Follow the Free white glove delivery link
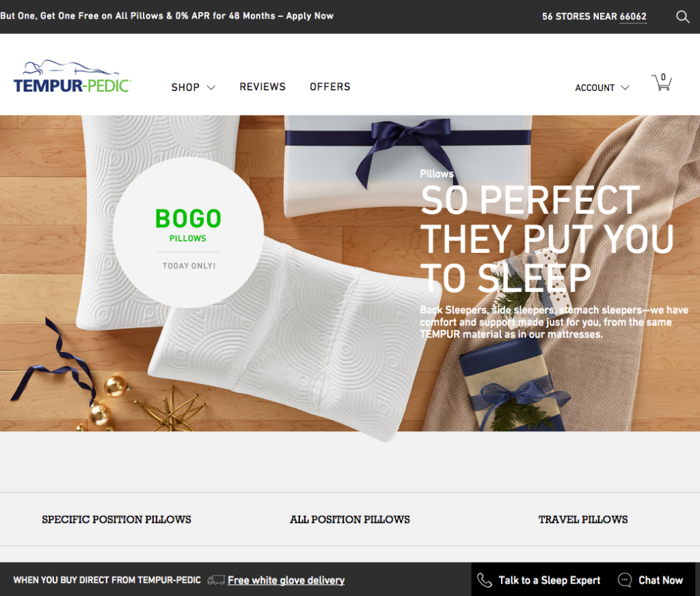 click(286, 580)
